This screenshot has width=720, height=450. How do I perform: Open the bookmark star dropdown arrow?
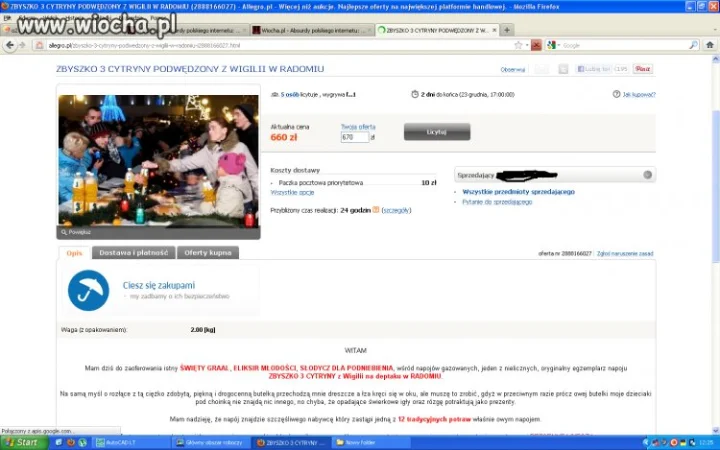click(527, 45)
